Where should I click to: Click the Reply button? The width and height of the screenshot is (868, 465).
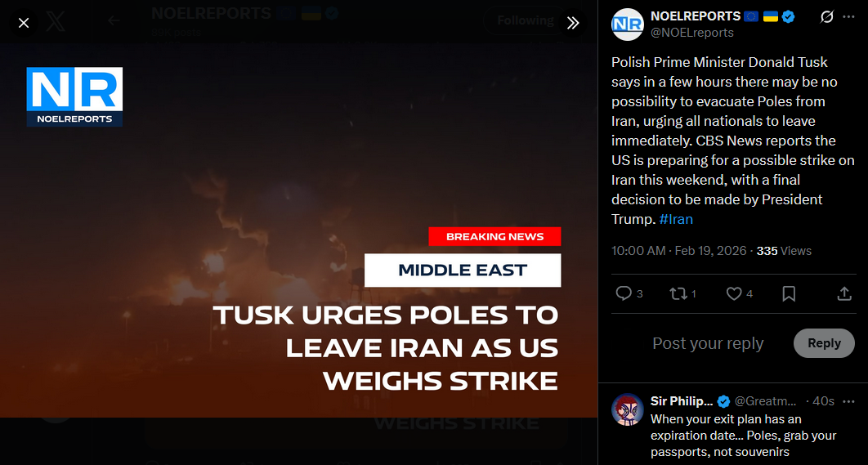pos(824,343)
